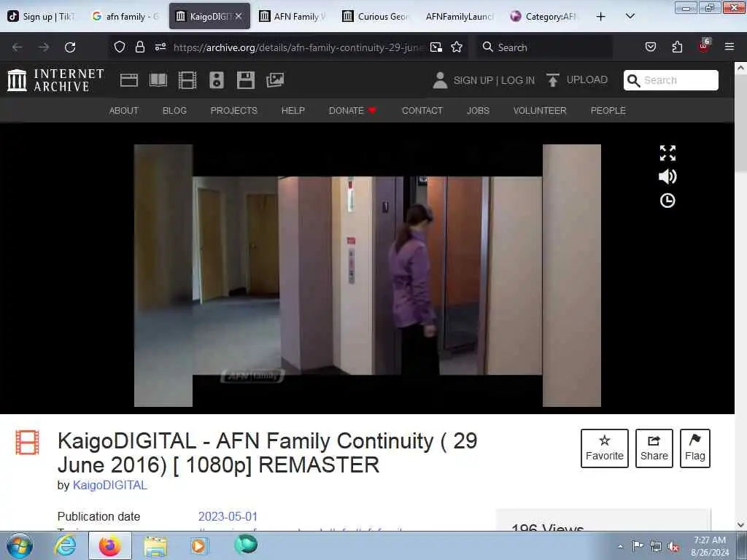Click the Internet Archive search field
The width and height of the screenshot is (747, 560).
[x=671, y=80]
